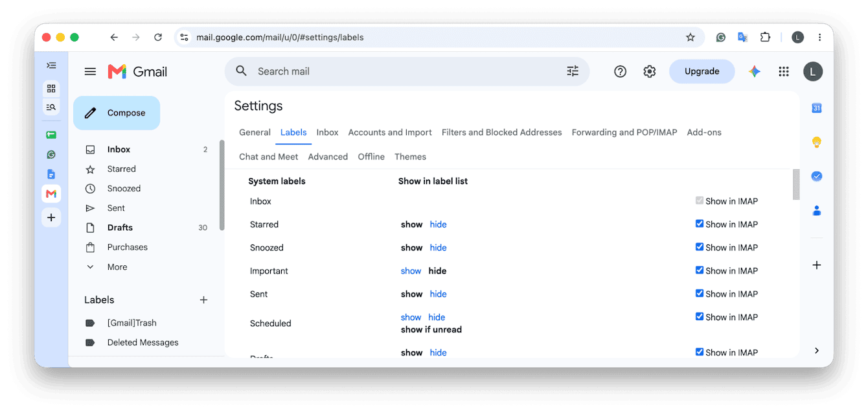Click the browser back arrow
Image resolution: width=868 pixels, height=413 pixels.
coord(114,38)
